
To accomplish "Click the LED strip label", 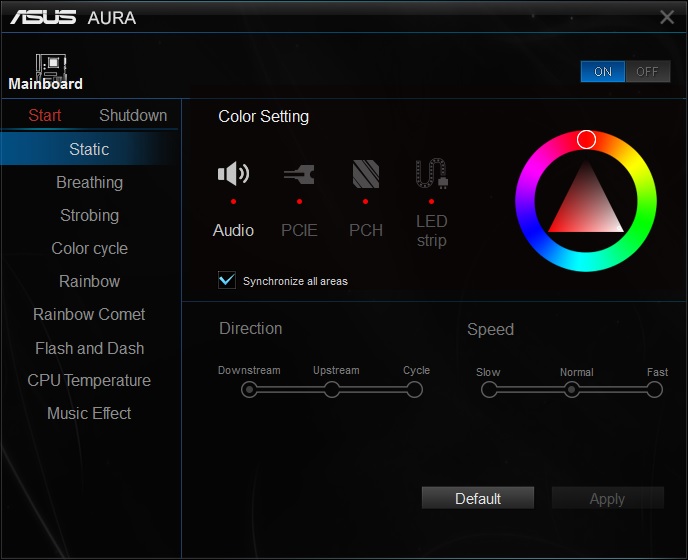I will pos(432,231).
